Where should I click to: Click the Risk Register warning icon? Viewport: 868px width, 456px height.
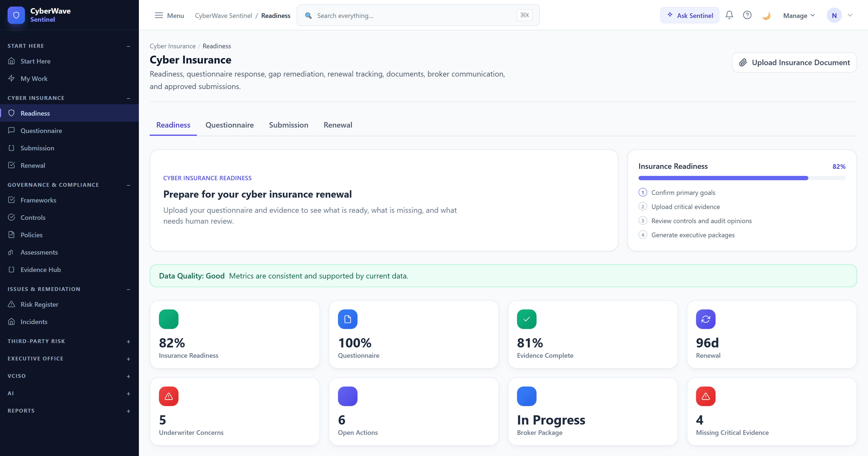pos(11,304)
